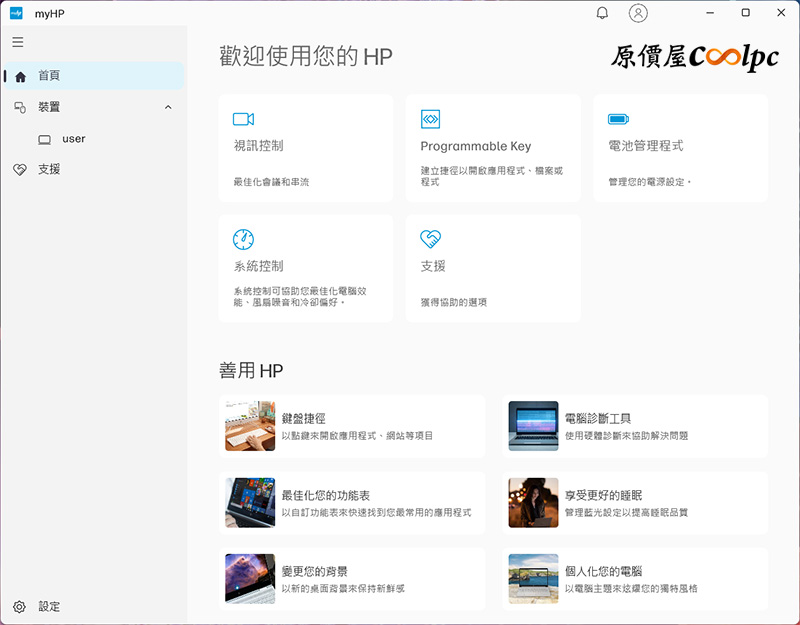The image size is (800, 625).
Task: Click the 建立捷徑以開啟應用程式 description
Action: 491,177
